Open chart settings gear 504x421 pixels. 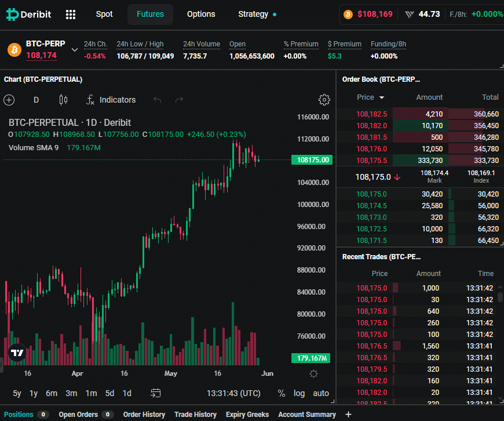pos(324,100)
